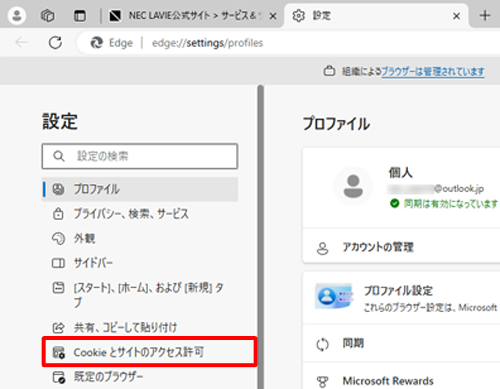Open the tab actions menu icon
This screenshot has height=389, width=500.
click(80, 16)
